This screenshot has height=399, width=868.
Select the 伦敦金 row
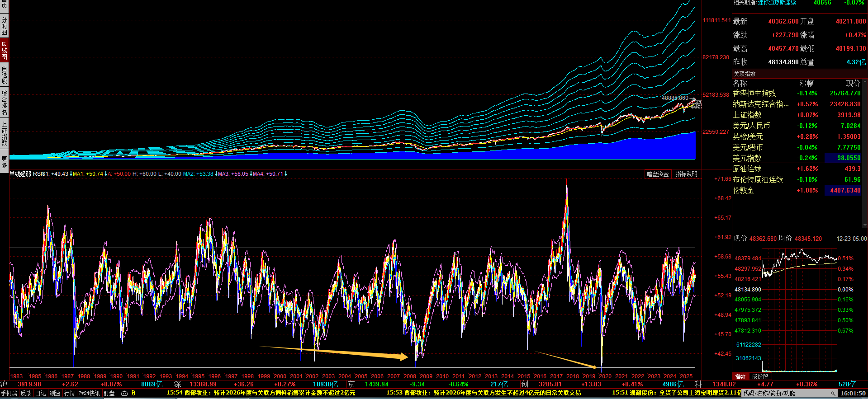tap(797, 190)
